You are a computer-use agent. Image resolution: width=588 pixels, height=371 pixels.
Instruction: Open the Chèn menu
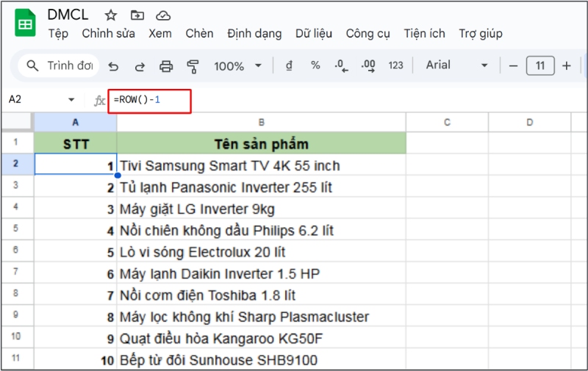[199, 34]
